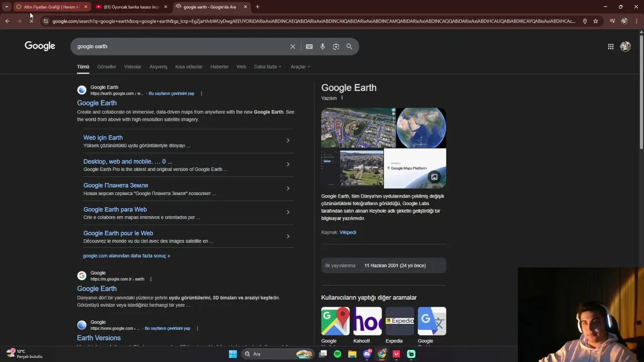Submit search with the magnifier icon
This screenshot has width=644, height=362.
(x=349, y=46)
